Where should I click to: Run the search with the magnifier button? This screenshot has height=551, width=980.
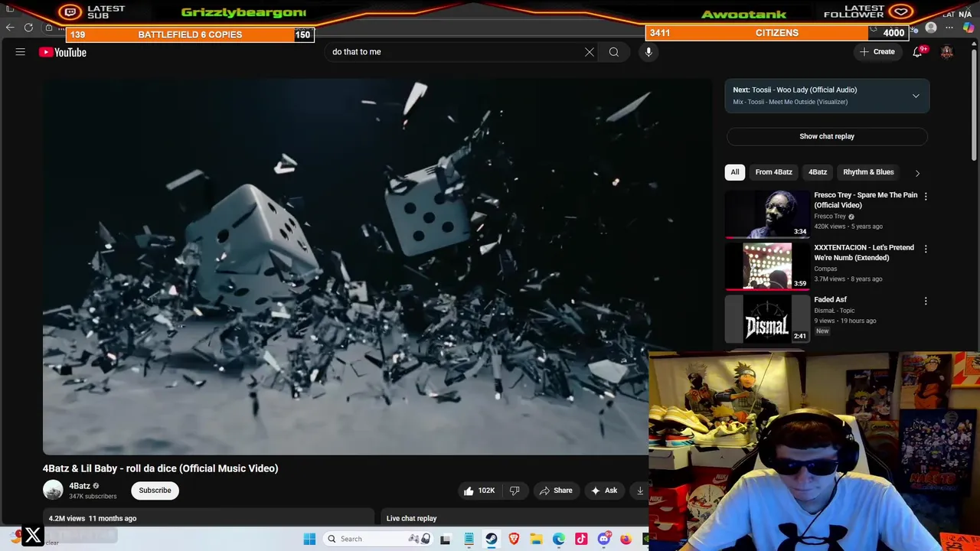(614, 52)
